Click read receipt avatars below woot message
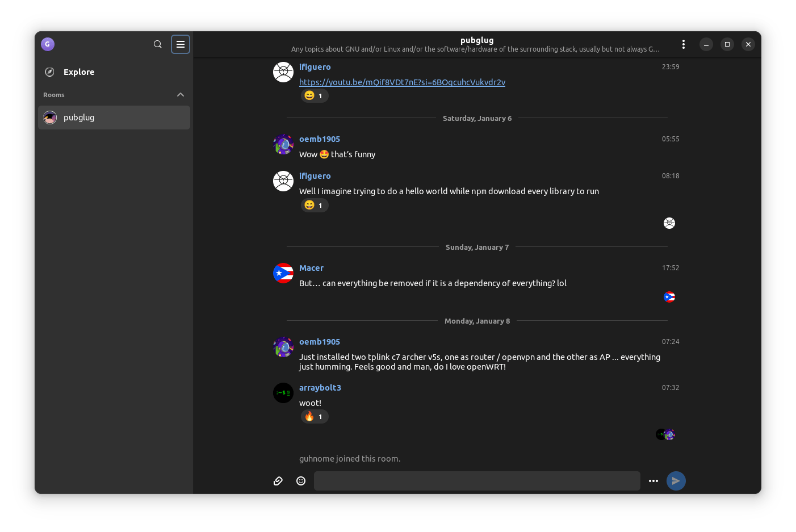The width and height of the screenshot is (796, 532). coord(665,434)
